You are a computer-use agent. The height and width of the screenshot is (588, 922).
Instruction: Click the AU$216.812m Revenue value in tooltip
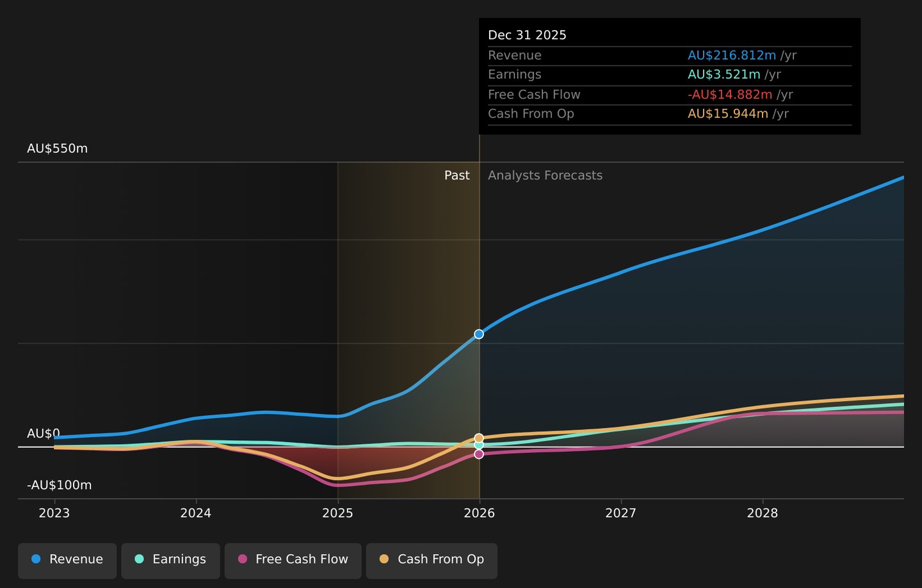click(732, 56)
